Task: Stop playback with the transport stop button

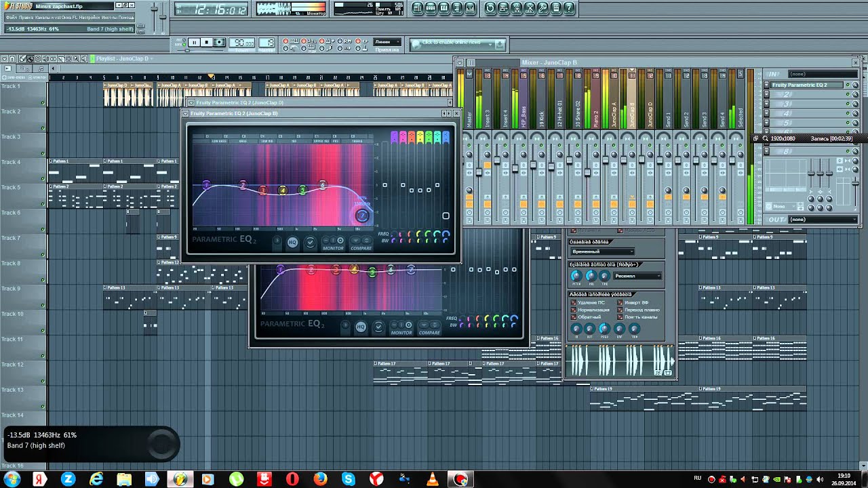Action: 207,42
